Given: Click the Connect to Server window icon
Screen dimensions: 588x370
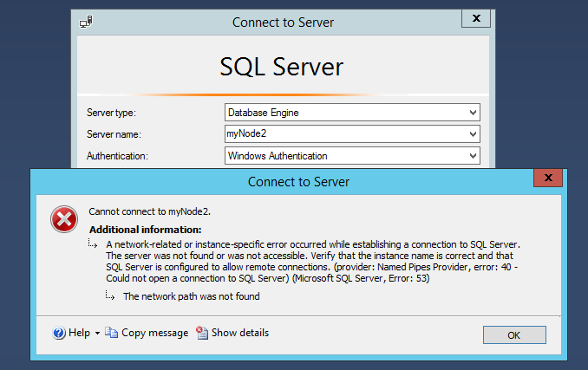Looking at the screenshot, I should tap(86, 22).
